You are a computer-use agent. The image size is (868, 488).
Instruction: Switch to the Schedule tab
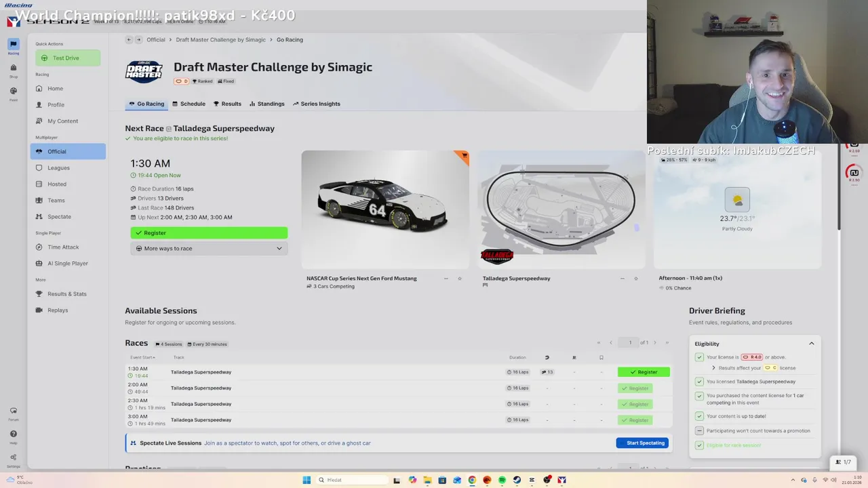pos(189,104)
